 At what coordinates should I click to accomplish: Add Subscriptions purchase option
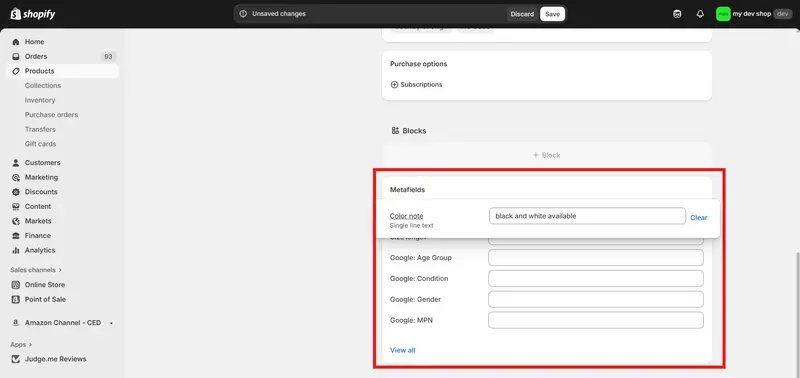click(416, 85)
